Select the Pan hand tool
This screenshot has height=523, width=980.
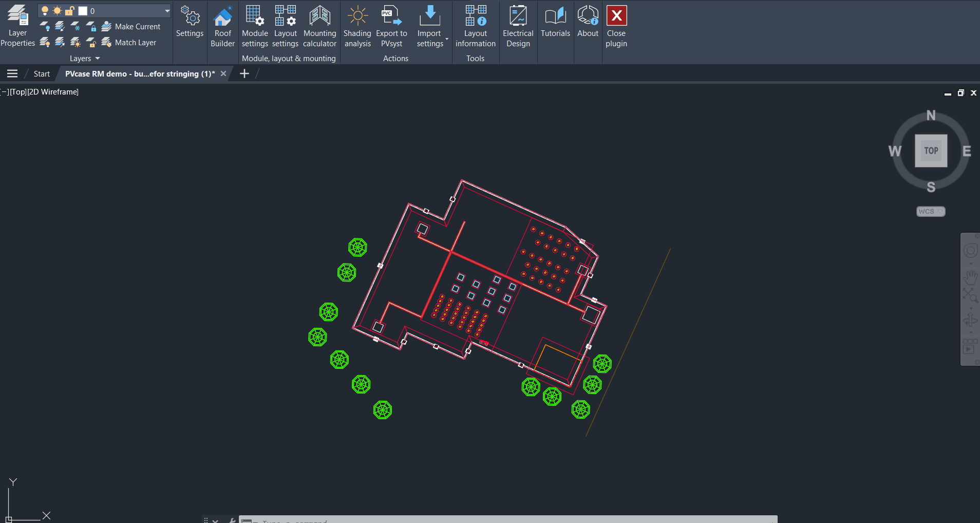[970, 277]
